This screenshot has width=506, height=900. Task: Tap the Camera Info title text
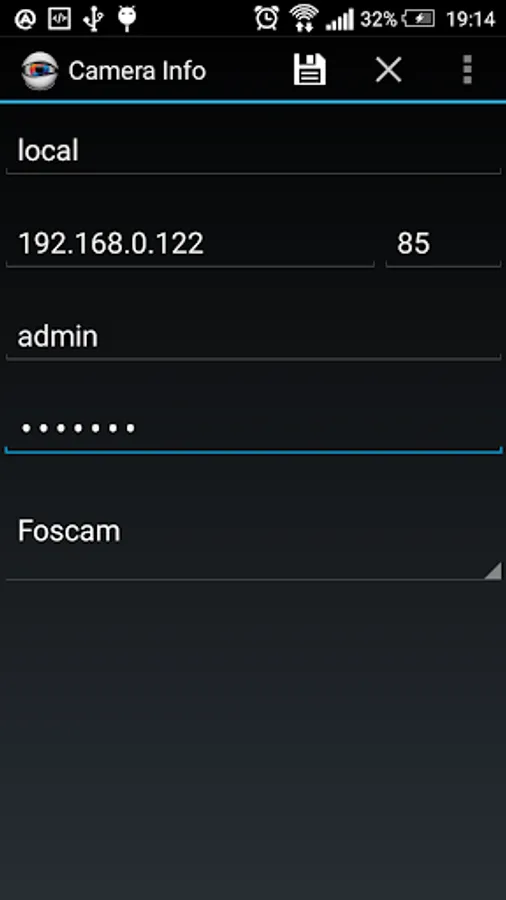(137, 71)
